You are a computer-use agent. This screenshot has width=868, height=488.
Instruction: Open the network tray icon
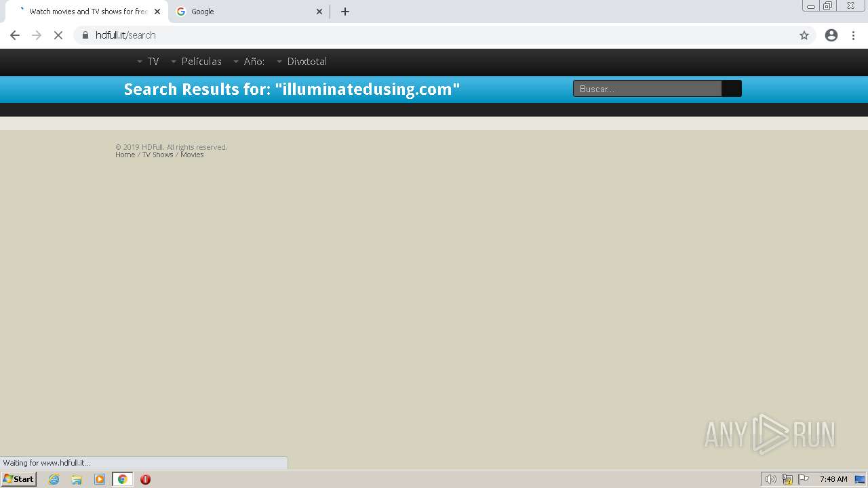(787, 479)
